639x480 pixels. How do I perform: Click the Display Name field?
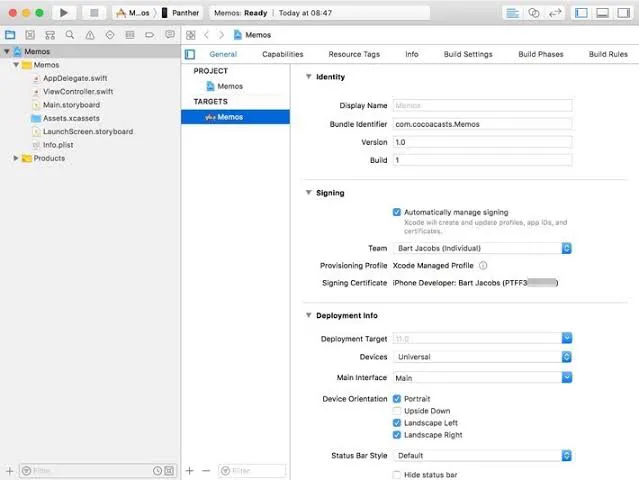tap(483, 106)
